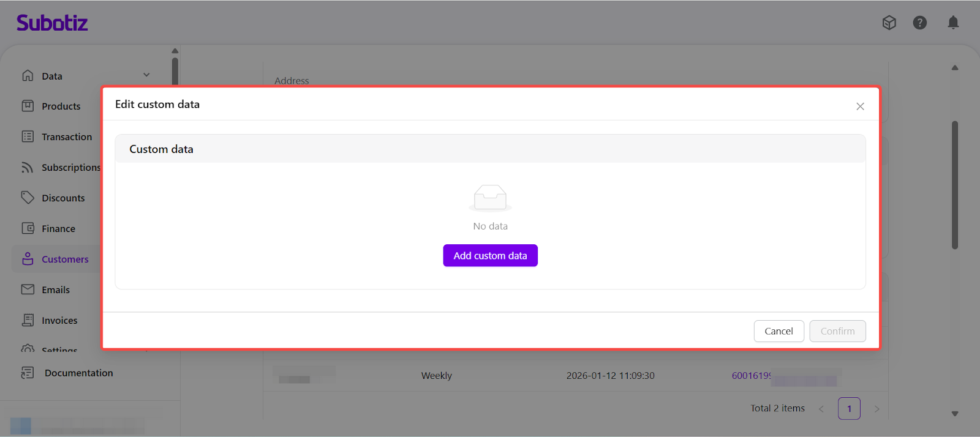Screen dimensions: 980x437
Task: Click the page scrollbar down arrow
Action: (955, 414)
